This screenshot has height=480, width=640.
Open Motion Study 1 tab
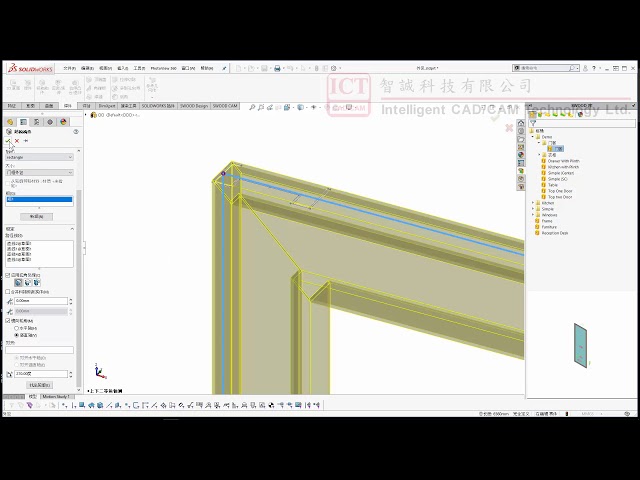56,397
